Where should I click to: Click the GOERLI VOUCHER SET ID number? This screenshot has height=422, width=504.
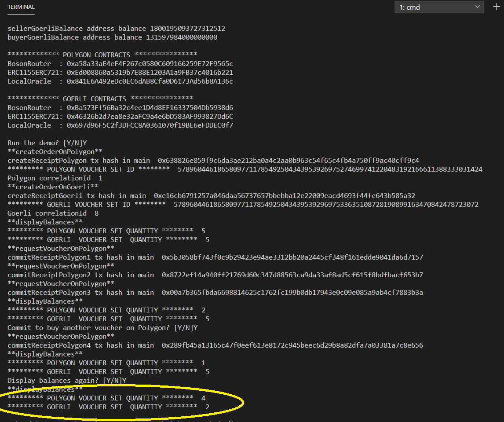[326, 205]
